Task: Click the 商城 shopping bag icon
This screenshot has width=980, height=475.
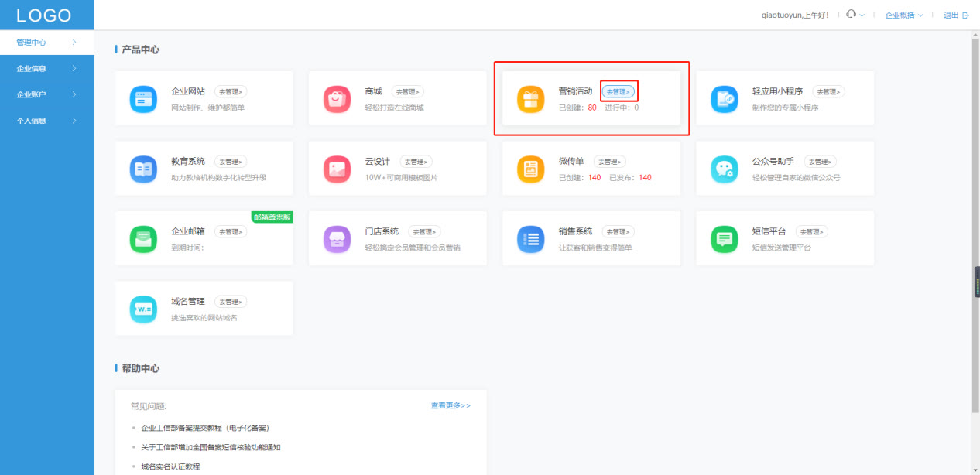Action: point(337,99)
